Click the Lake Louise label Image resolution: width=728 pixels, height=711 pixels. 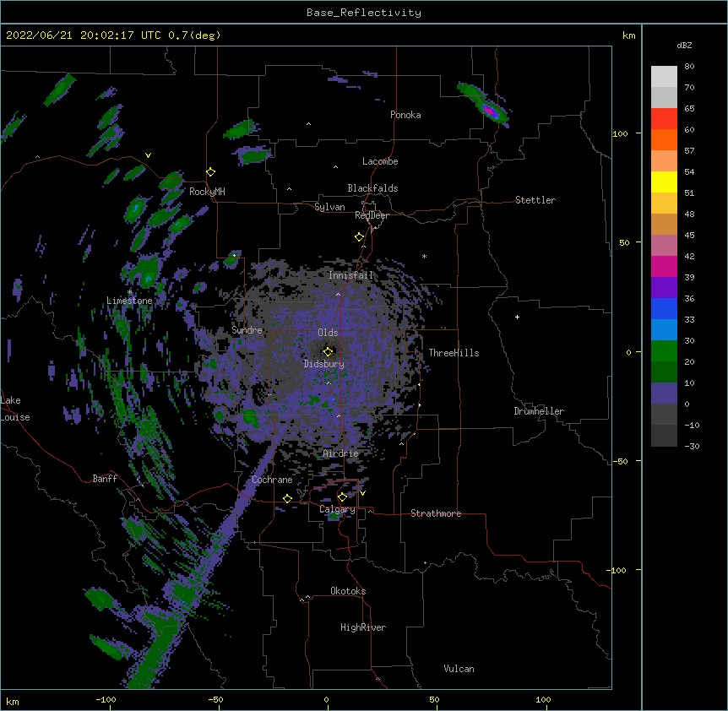15,409
